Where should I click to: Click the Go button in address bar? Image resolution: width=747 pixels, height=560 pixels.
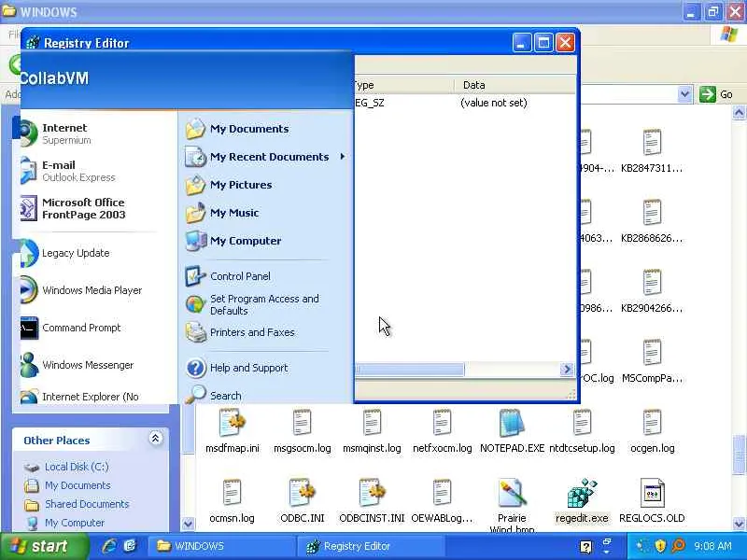tap(716, 94)
